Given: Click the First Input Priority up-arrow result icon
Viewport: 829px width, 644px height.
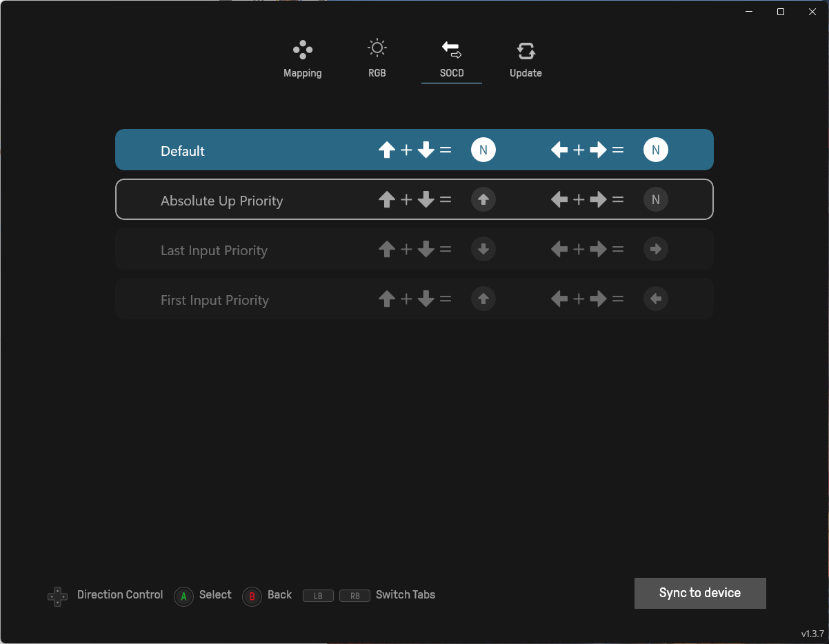Looking at the screenshot, I should (x=483, y=299).
